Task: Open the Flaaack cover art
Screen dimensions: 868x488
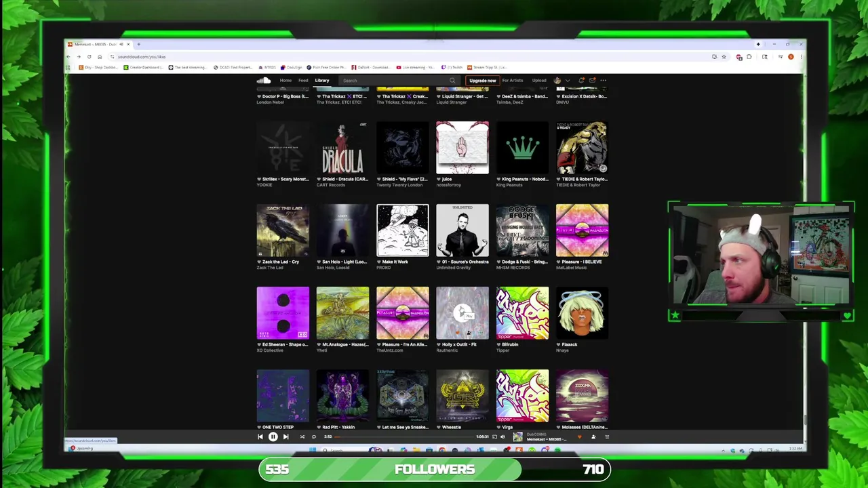Action: click(582, 313)
